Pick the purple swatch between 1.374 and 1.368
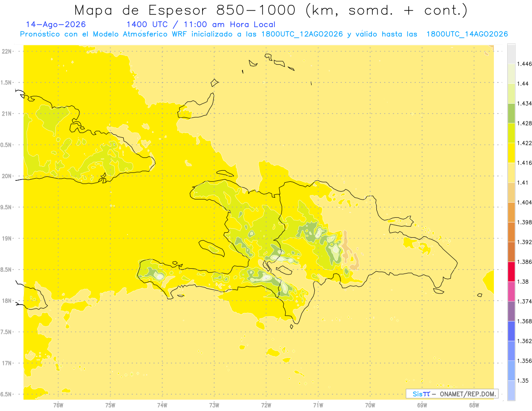The width and height of the screenshot is (532, 411). point(511,311)
